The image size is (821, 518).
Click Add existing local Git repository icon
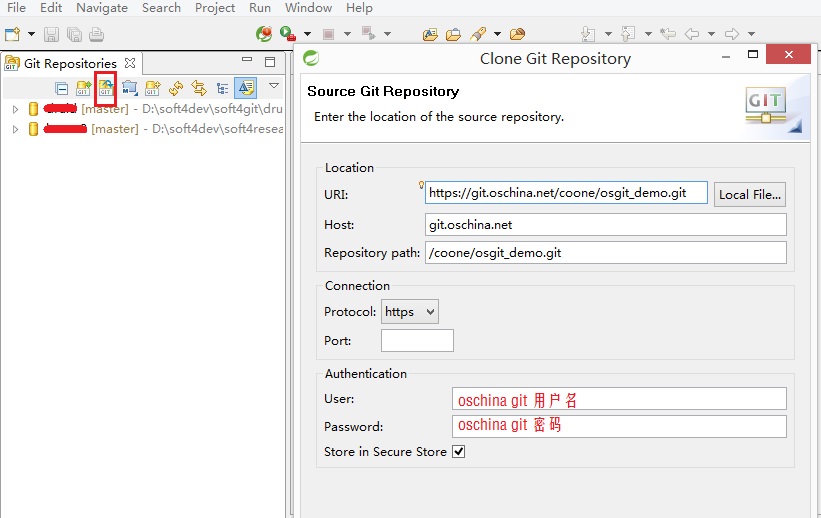[x=84, y=88]
